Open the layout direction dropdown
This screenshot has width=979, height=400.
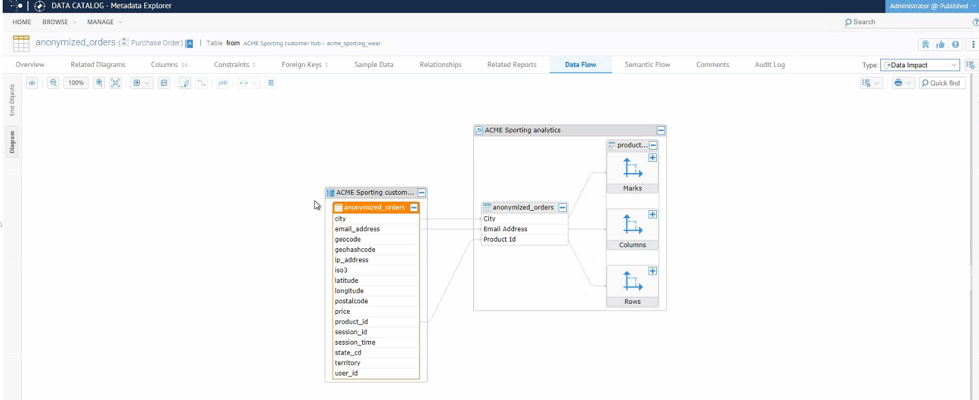[248, 83]
